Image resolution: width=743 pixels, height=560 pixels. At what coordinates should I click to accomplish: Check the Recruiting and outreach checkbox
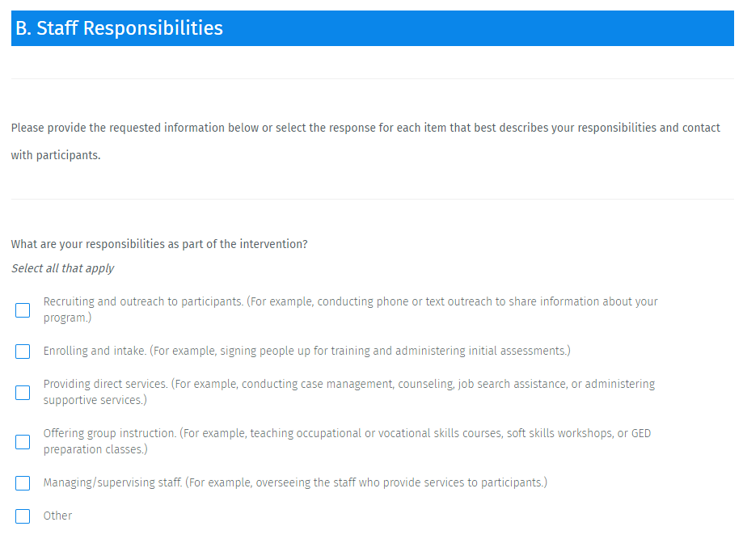click(x=23, y=310)
